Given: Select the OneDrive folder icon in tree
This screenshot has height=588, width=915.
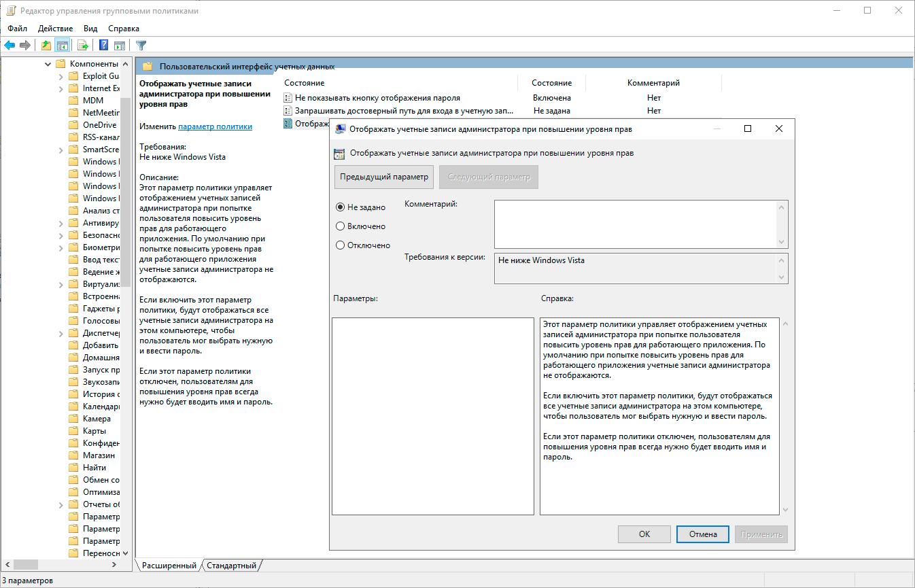Looking at the screenshot, I should [x=73, y=125].
